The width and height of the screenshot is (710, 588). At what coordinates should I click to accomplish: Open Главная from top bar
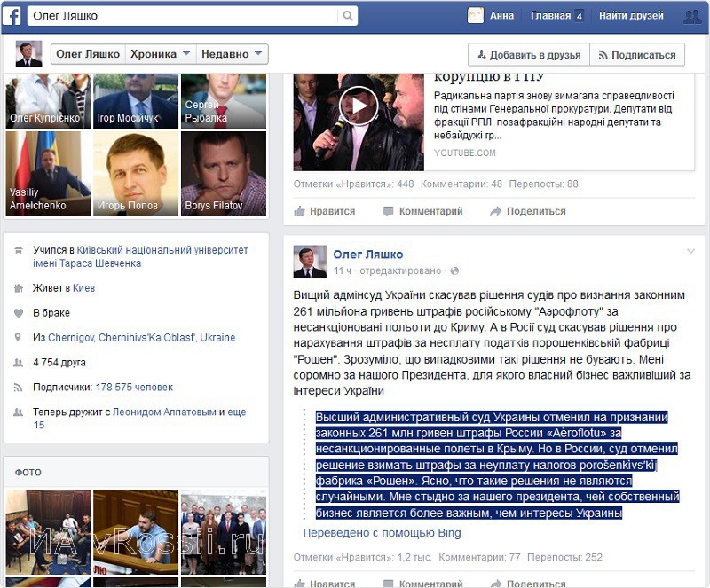click(550, 16)
